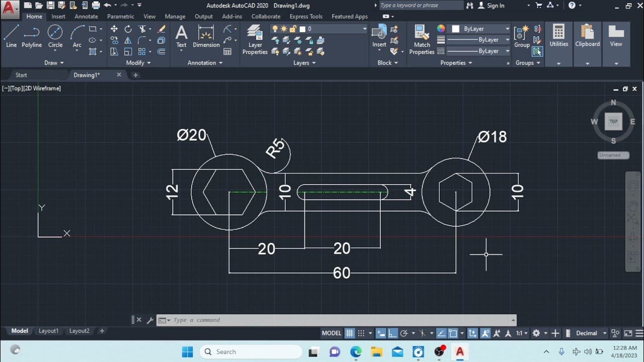Switch to the Layout1 tab
The image size is (644, 362).
49,331
